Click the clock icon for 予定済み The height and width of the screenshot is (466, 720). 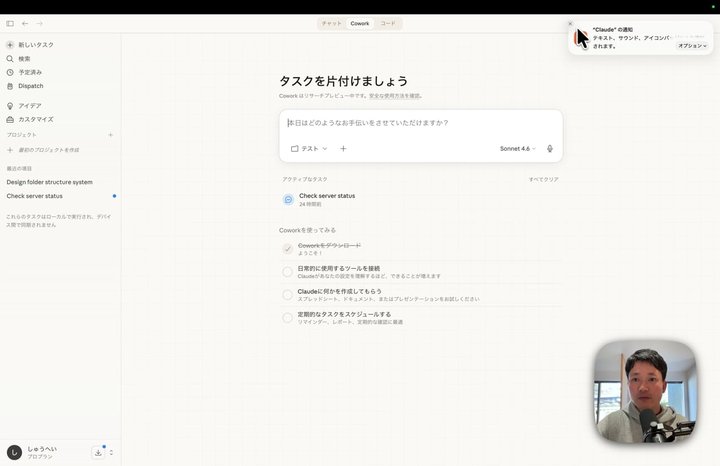10,72
